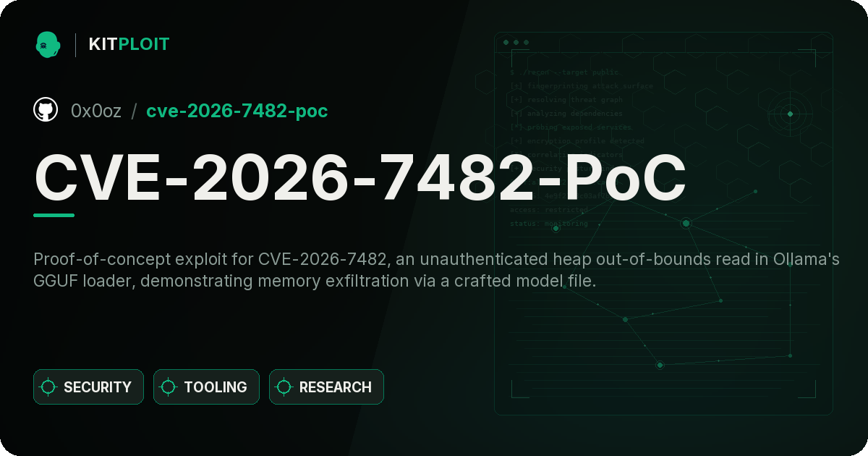Click the 'fingerprinting attack surface' terminal line
Image resolution: width=868 pixels, height=456 pixels.
click(x=581, y=86)
